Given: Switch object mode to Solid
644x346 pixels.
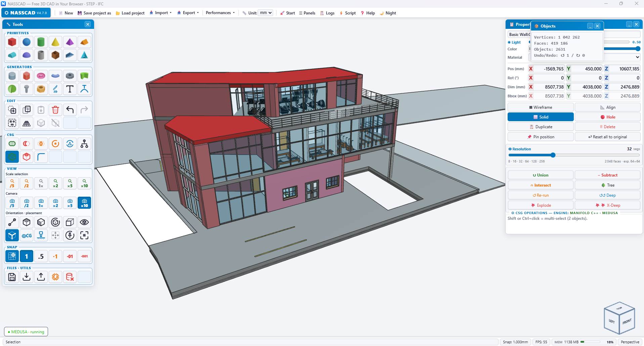Looking at the screenshot, I should tap(541, 117).
